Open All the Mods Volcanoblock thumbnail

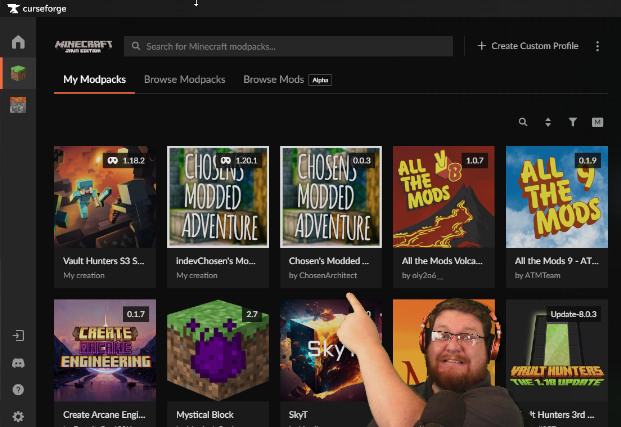(x=444, y=197)
